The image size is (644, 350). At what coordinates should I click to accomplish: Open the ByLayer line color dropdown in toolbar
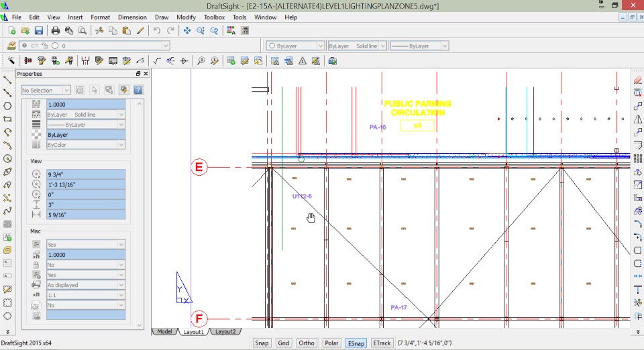point(295,46)
